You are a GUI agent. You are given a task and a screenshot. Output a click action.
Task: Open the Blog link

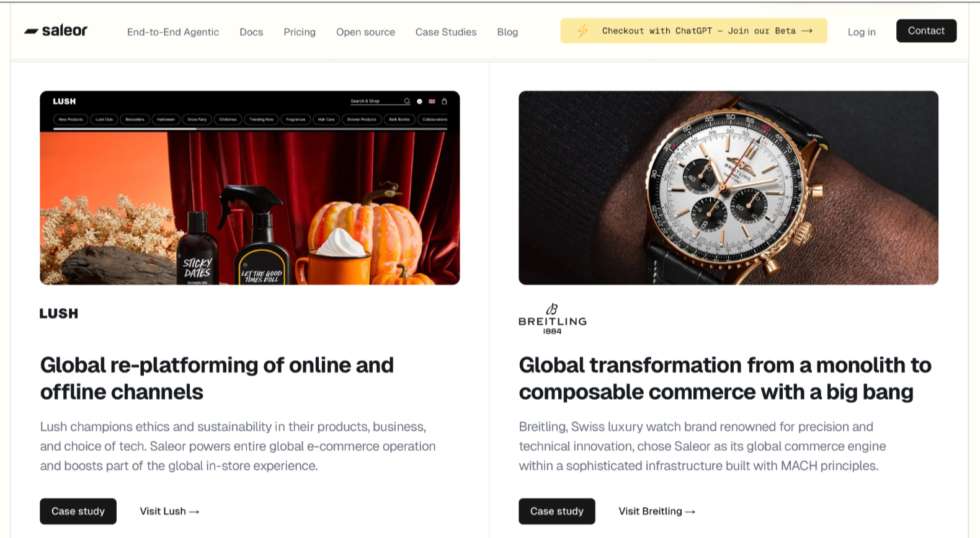(x=507, y=32)
